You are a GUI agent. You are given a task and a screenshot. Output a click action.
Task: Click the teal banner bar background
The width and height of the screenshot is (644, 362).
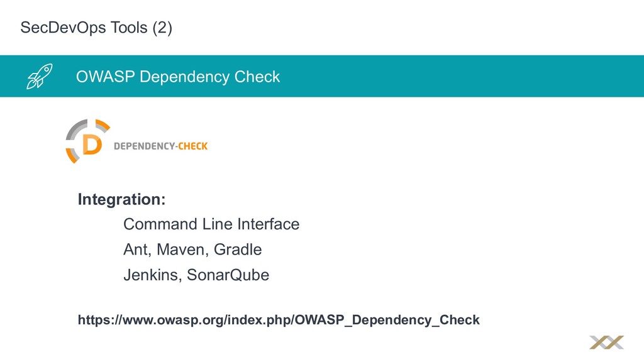point(452,76)
